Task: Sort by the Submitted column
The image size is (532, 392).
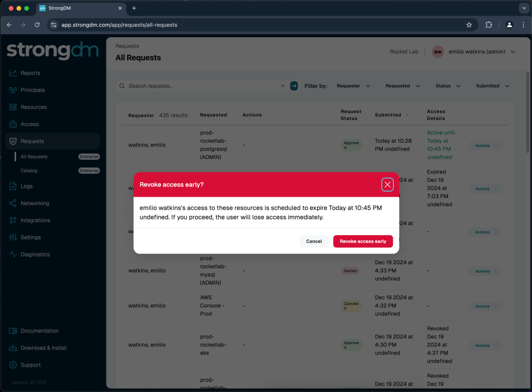Action: click(392, 115)
